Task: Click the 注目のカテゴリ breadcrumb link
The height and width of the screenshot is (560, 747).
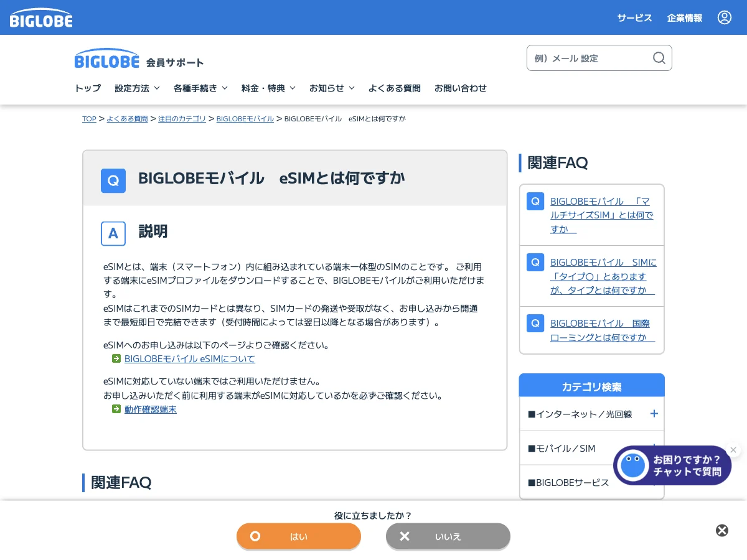Action: (182, 118)
